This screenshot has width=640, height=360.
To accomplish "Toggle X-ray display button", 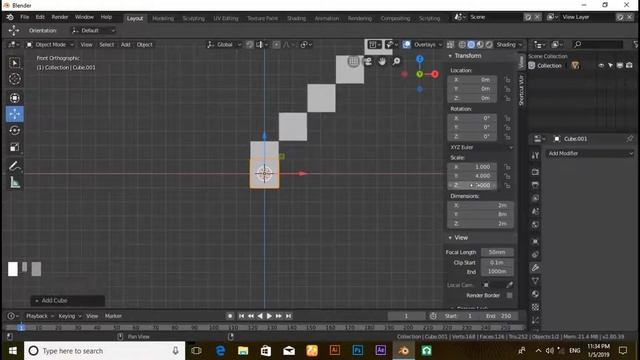I will pyautogui.click(x=450, y=44).
